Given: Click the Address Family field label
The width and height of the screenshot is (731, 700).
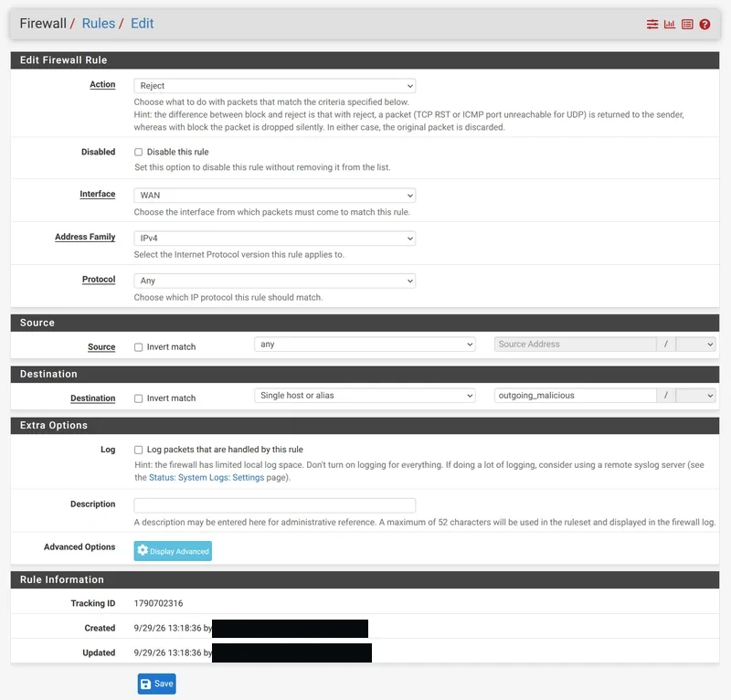Looking at the screenshot, I should click(85, 237).
